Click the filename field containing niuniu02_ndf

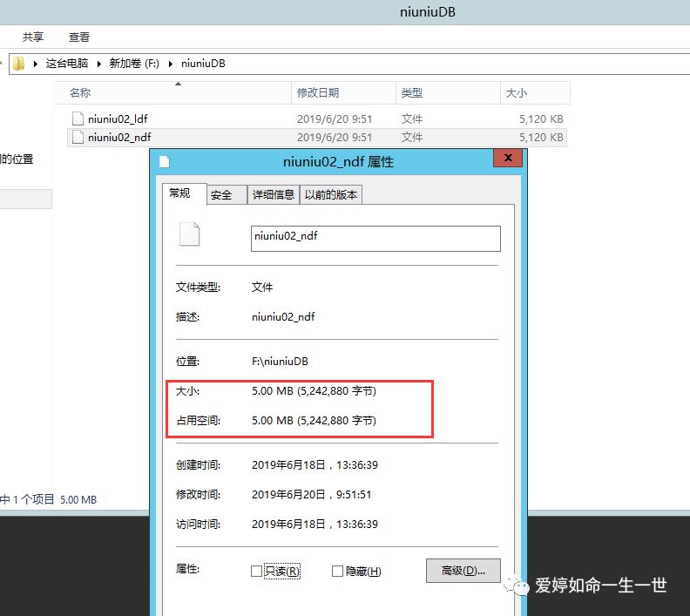375,239
